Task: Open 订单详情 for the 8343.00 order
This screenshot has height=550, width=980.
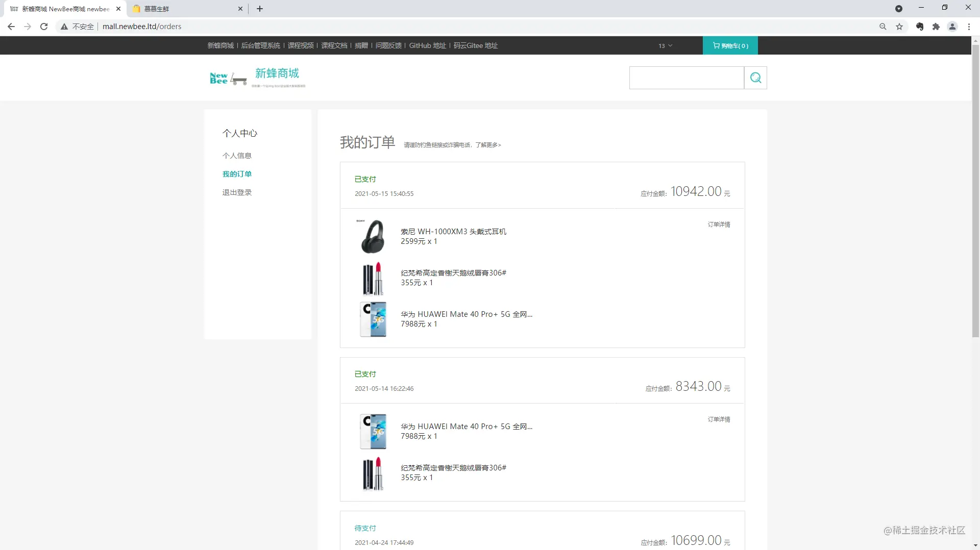Action: [719, 419]
